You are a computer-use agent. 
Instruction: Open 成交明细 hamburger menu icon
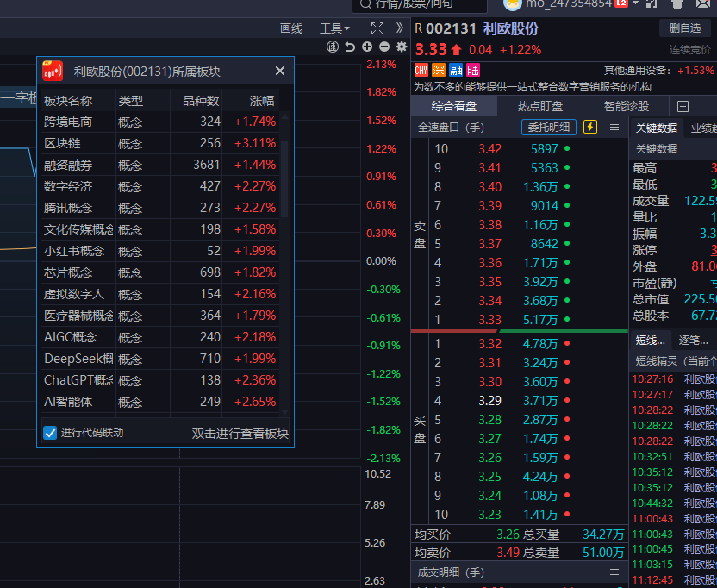pos(614,572)
